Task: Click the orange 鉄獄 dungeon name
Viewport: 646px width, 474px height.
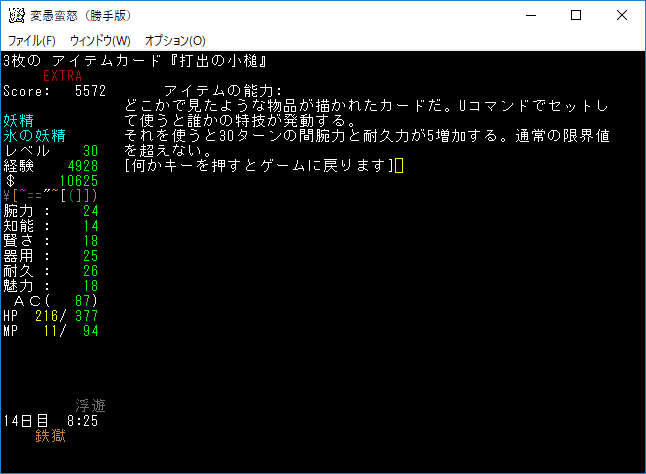Action: [51, 436]
